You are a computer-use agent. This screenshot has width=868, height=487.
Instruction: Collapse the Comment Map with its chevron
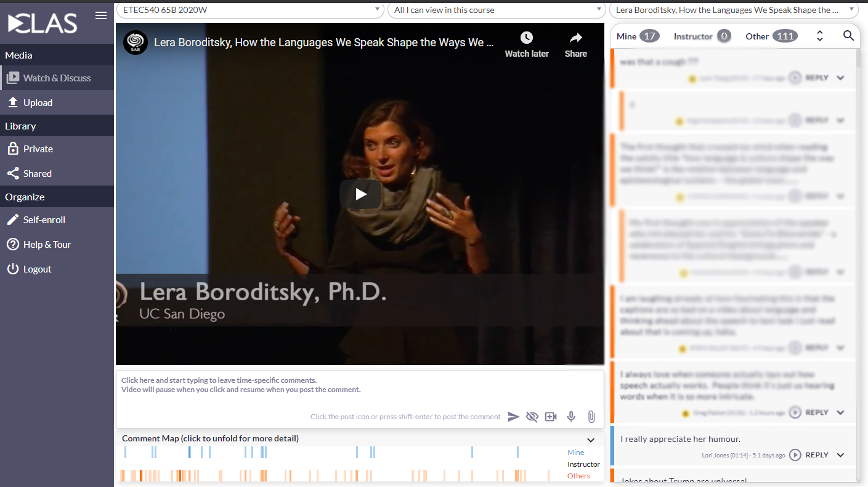tap(590, 440)
